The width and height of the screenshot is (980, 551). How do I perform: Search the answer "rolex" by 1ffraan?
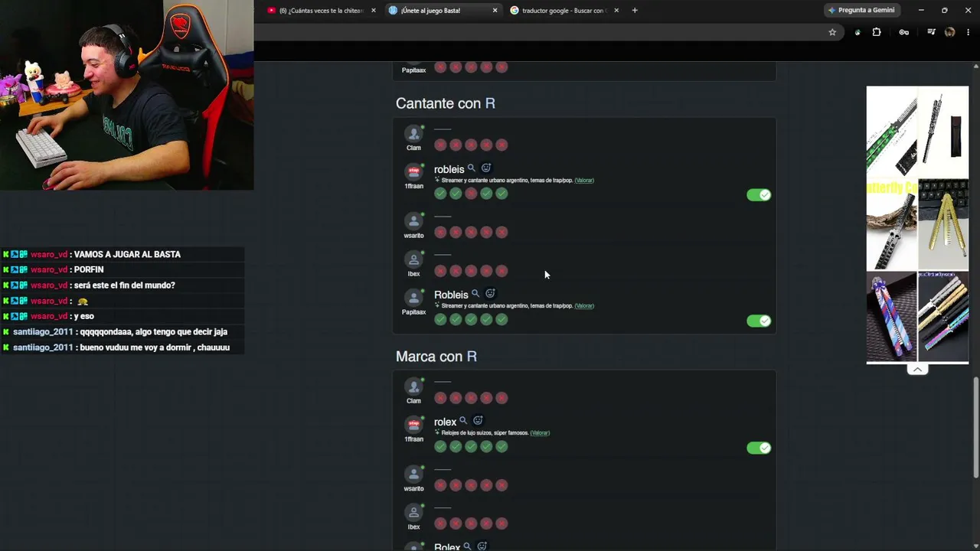tap(463, 421)
